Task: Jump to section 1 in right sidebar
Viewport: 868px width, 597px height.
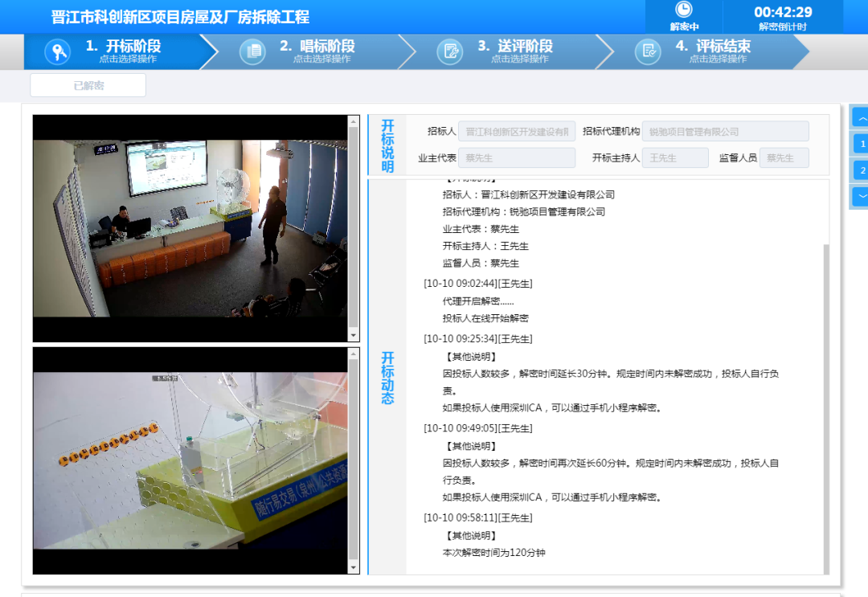Action: tap(862, 145)
